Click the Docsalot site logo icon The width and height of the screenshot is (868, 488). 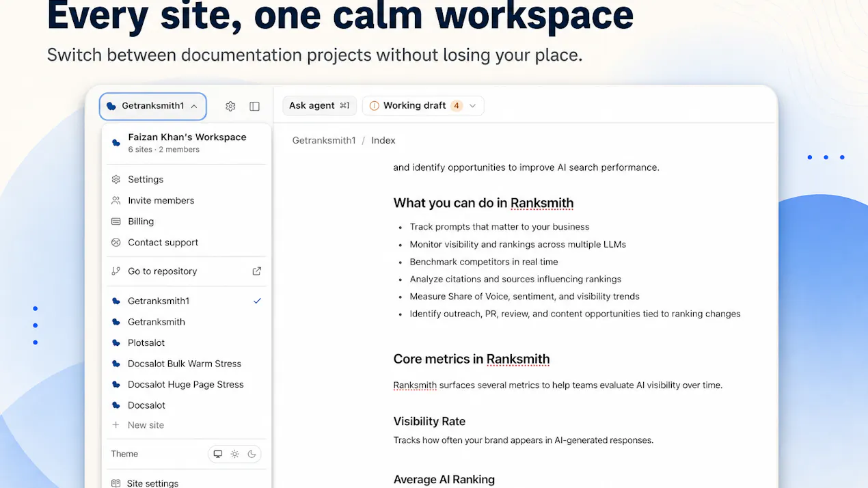click(x=116, y=405)
